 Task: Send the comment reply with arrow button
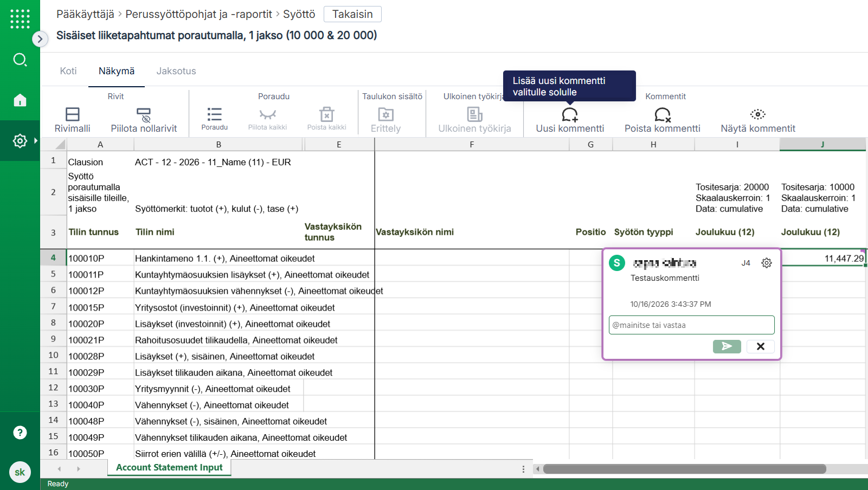point(727,346)
